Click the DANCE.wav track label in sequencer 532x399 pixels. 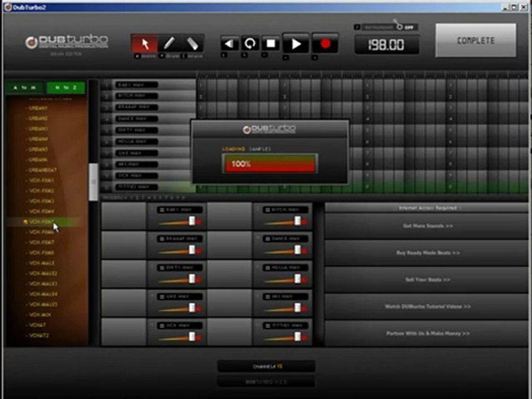[136, 119]
